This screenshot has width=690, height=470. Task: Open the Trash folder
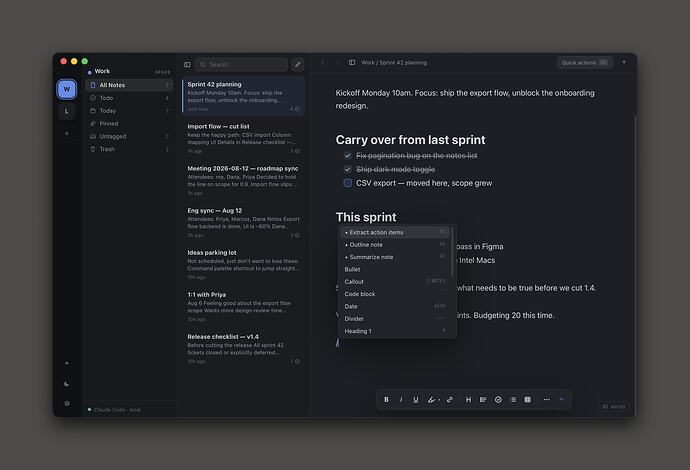(129, 149)
